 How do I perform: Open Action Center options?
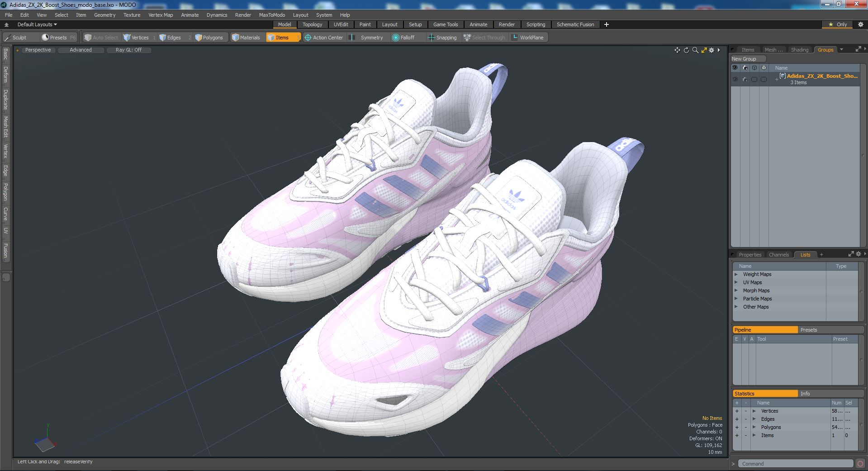tap(324, 38)
